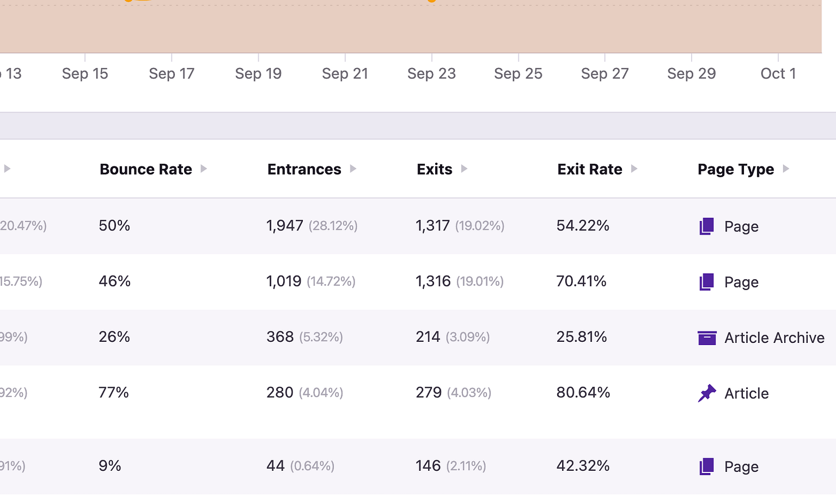Viewport: 836px width, 504px height.
Task: Open sorting with the Exits column arrow
Action: point(465,169)
